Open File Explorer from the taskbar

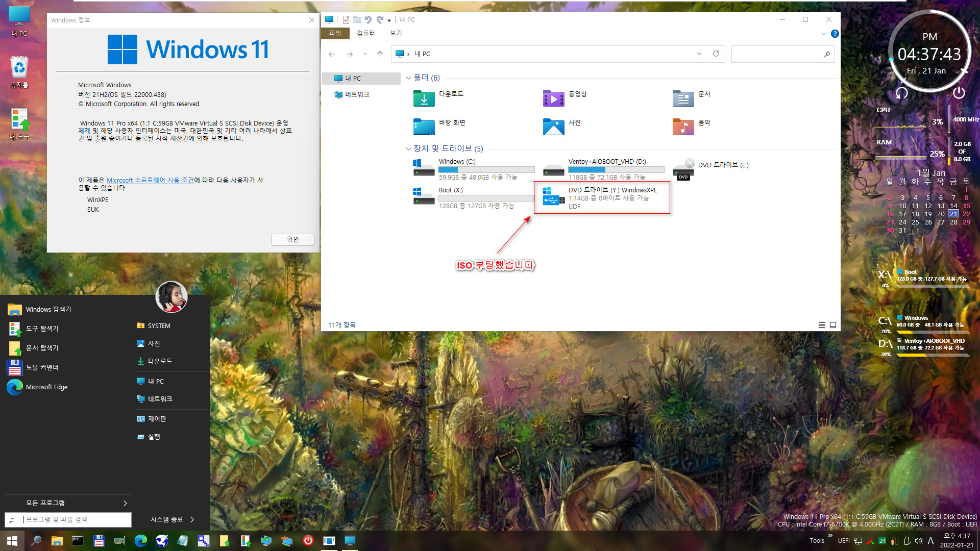(57, 541)
